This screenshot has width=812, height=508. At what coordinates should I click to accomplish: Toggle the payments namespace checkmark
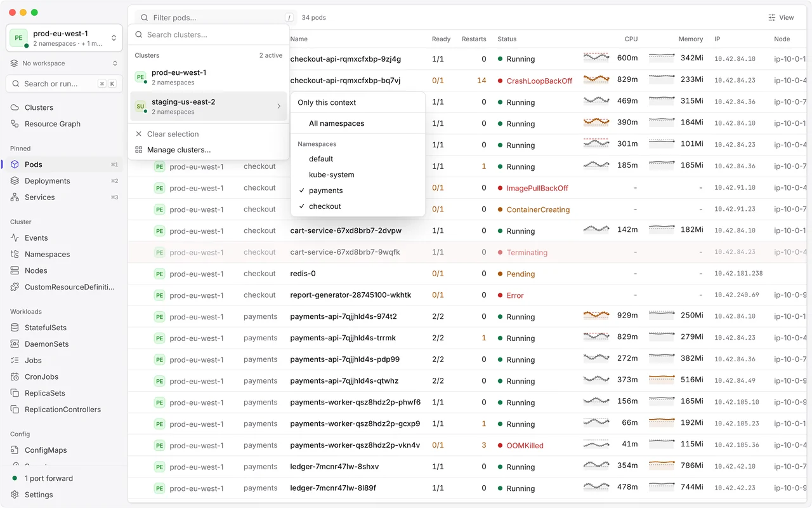click(302, 190)
